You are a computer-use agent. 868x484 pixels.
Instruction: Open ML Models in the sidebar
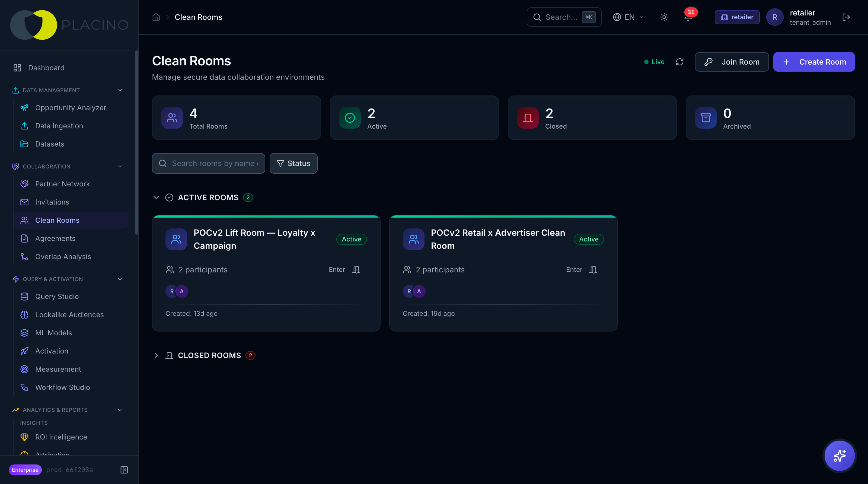point(71,333)
